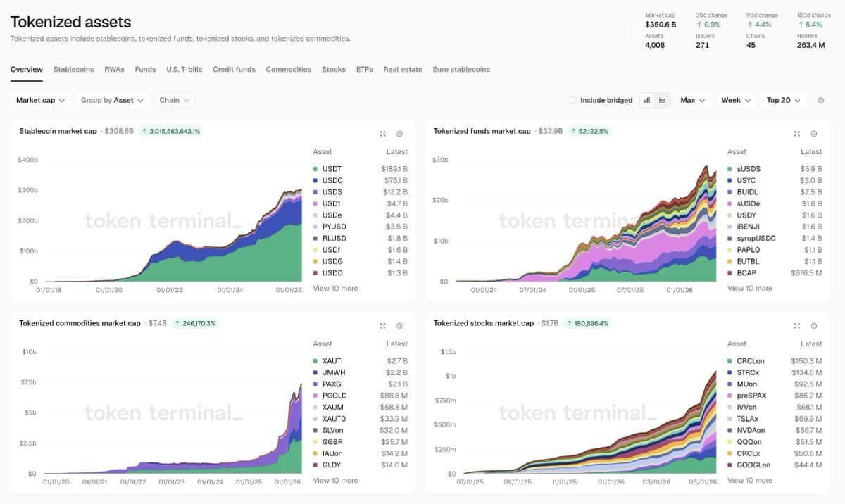Open global chart settings gear icon

pos(820,101)
